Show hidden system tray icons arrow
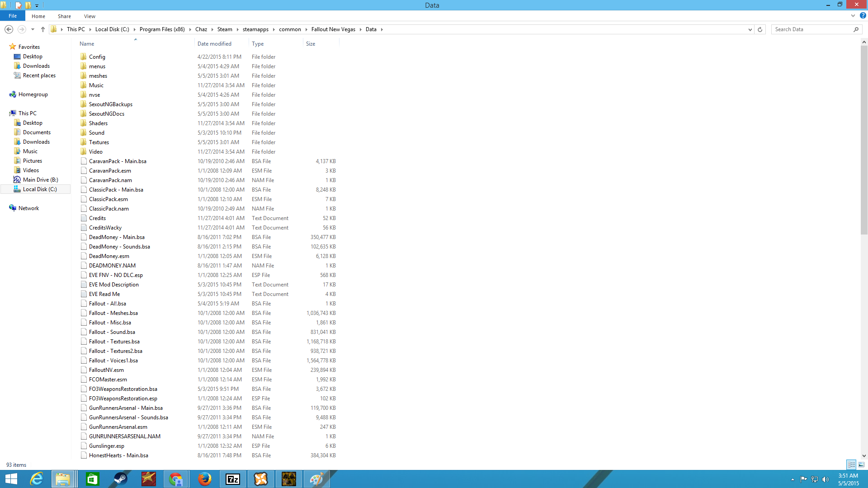Viewport: 868px width, 488px height. point(793,479)
